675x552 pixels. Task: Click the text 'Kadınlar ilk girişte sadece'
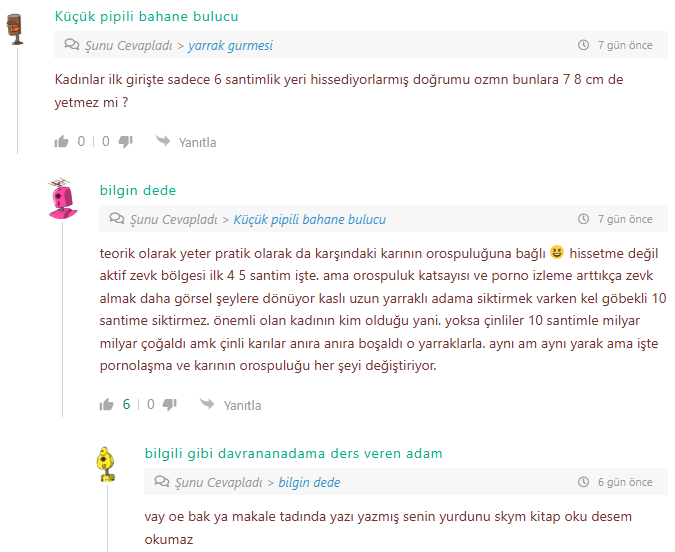[x=133, y=80]
